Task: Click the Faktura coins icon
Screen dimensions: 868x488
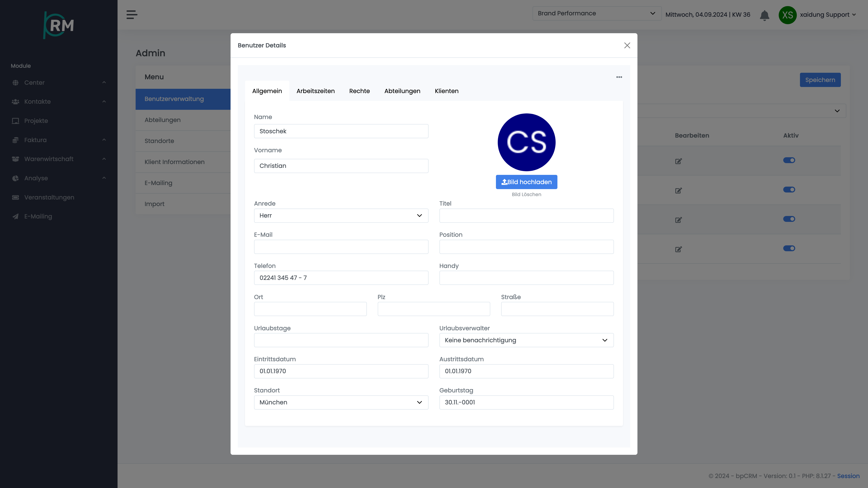Action: click(x=16, y=140)
